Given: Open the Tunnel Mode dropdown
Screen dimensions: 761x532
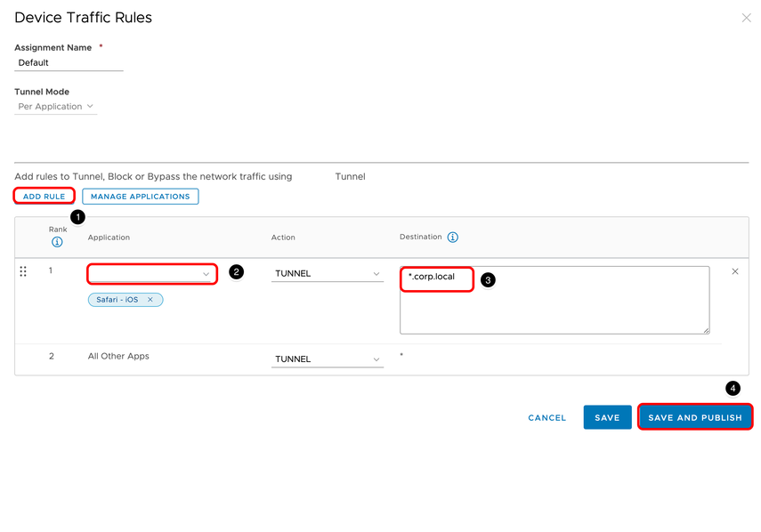Looking at the screenshot, I should point(56,107).
